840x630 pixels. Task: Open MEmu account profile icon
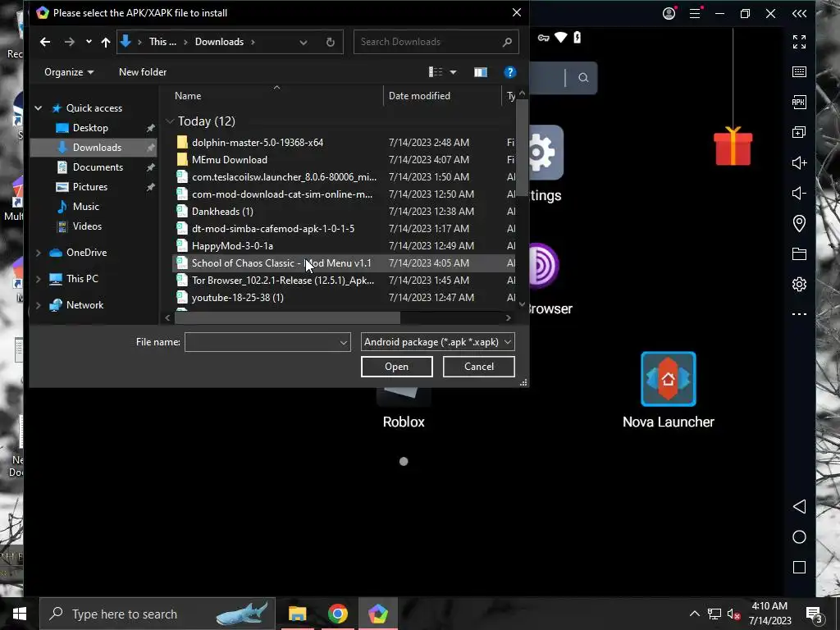point(669,13)
